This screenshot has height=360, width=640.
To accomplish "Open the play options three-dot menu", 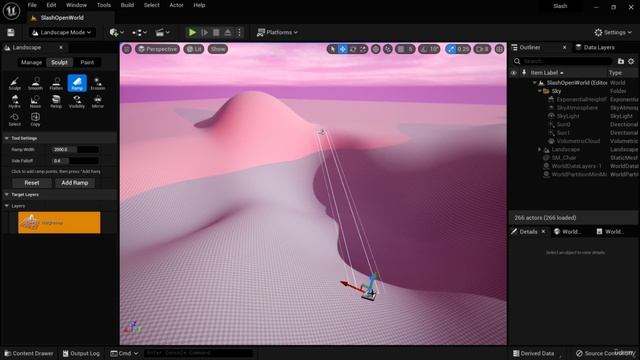I will point(239,32).
